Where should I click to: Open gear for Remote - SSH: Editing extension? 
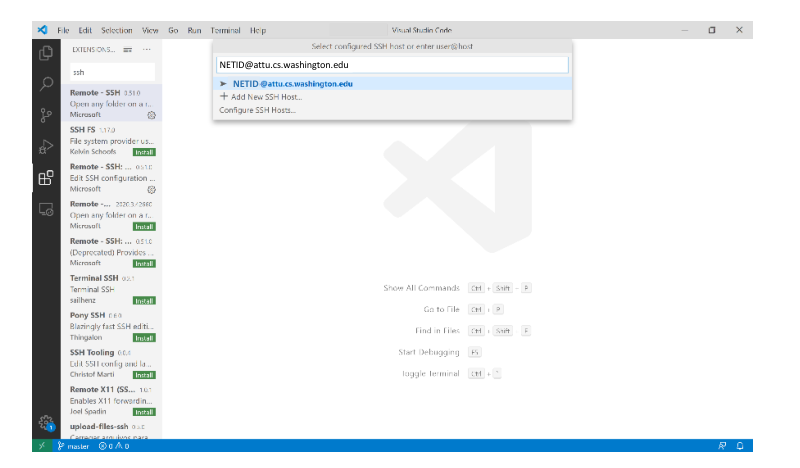(152, 189)
